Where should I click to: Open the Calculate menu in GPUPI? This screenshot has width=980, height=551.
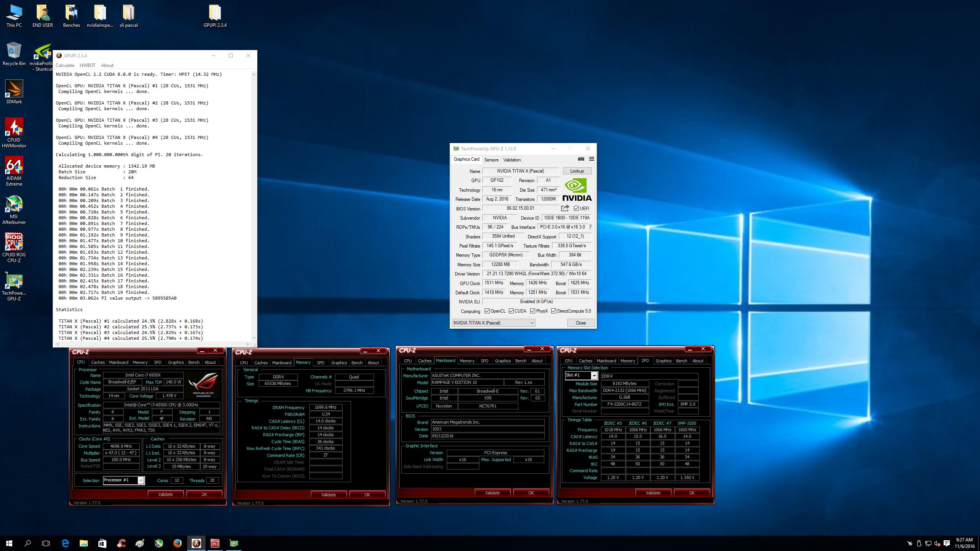click(x=65, y=65)
